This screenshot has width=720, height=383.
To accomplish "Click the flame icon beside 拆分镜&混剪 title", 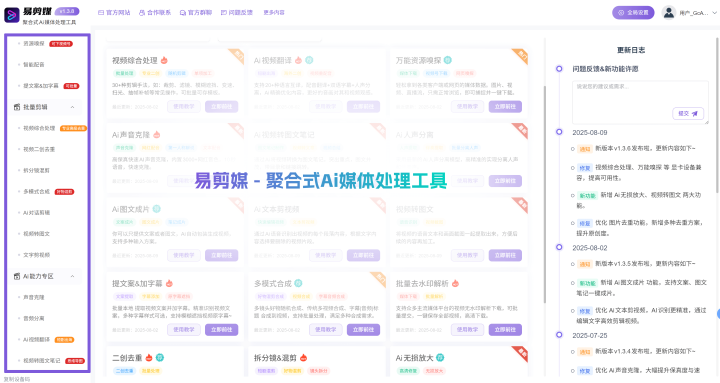I will tap(303, 358).
